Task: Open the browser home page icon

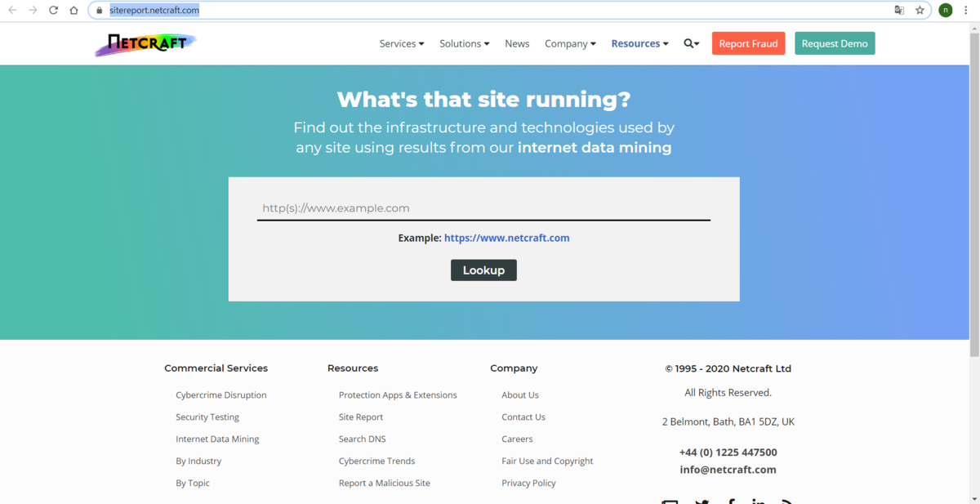Action: [x=73, y=11]
